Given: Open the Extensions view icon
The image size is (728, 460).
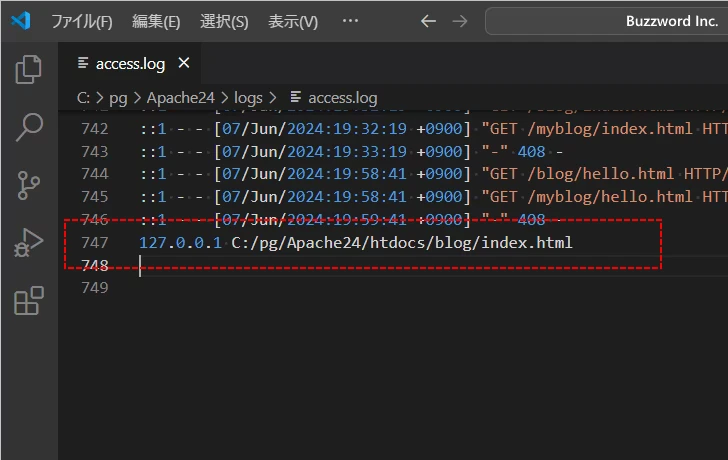Looking at the screenshot, I should click(29, 300).
